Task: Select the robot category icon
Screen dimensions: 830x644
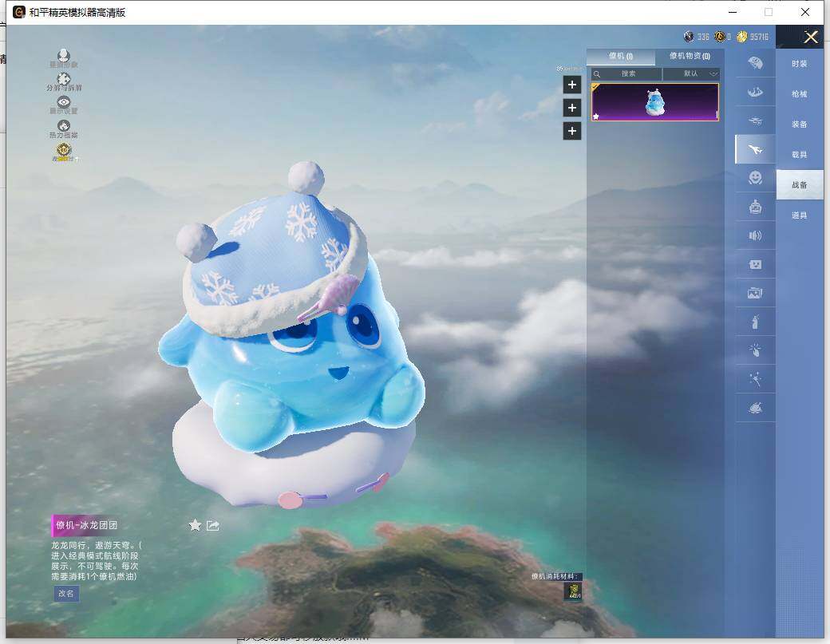Action: 755,207
